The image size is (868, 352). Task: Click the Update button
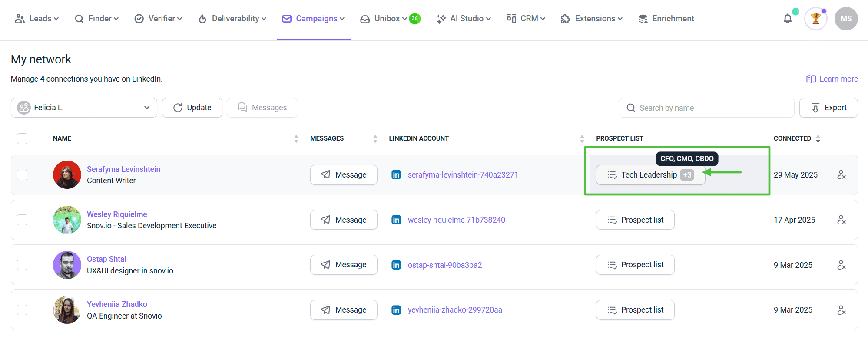coord(192,108)
